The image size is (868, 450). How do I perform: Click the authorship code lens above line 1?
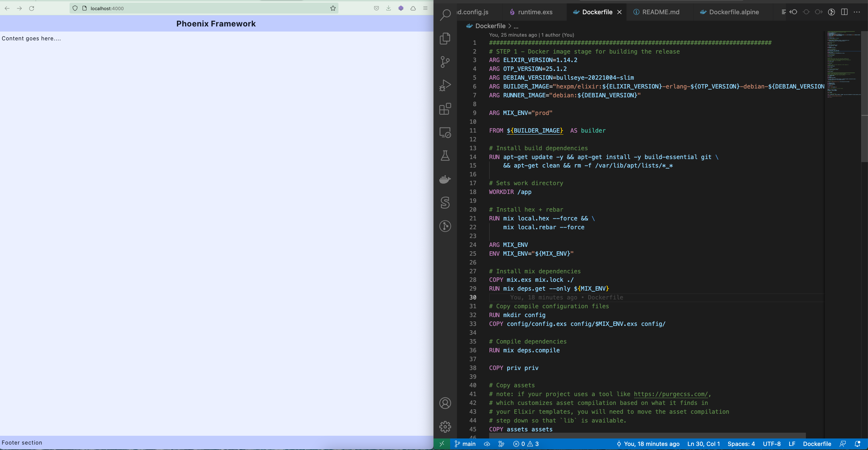[531, 35]
